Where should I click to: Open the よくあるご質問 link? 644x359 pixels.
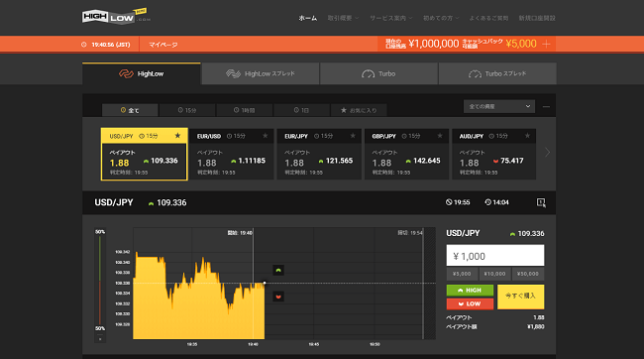[x=488, y=18]
